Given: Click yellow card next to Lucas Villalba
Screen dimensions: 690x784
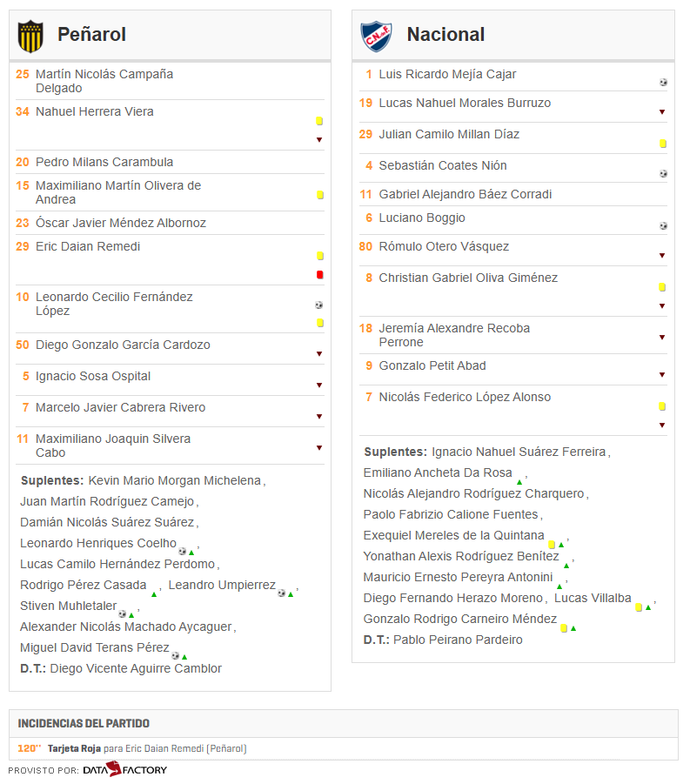Looking at the screenshot, I should 639,607.
